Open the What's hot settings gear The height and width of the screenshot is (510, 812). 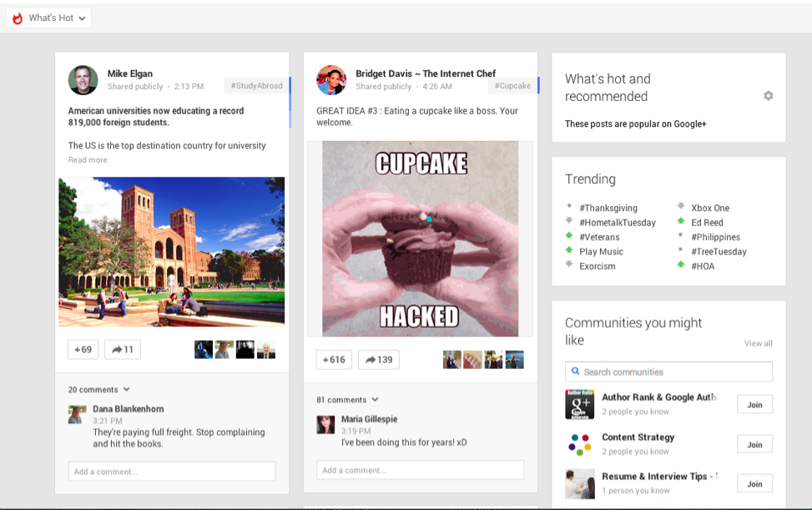[768, 96]
